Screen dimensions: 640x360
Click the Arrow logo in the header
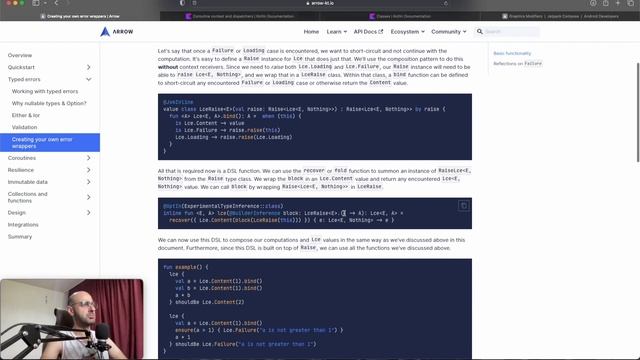[x=117, y=31]
